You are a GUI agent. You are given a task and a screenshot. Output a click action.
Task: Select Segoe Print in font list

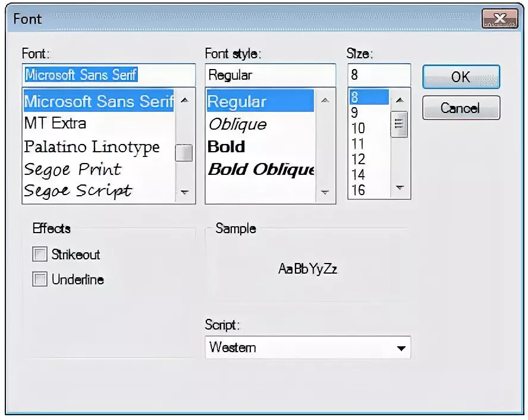99,169
